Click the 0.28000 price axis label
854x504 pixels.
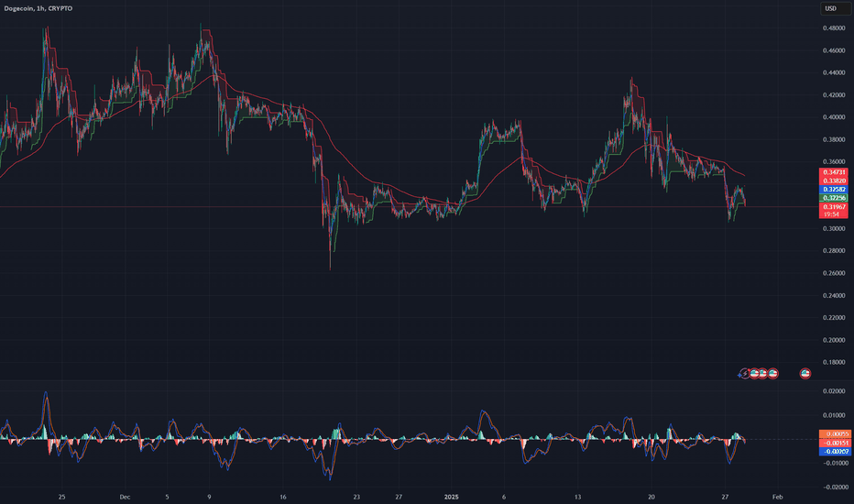(x=834, y=251)
